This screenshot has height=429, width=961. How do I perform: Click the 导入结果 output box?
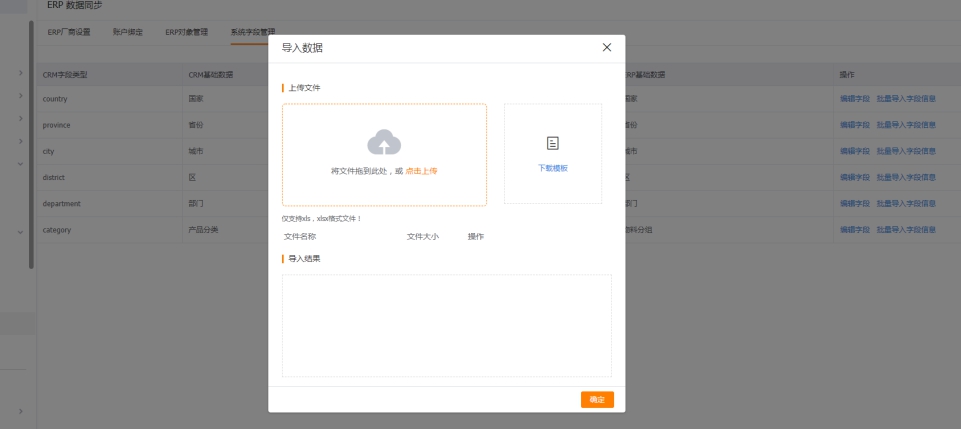[x=446, y=325]
